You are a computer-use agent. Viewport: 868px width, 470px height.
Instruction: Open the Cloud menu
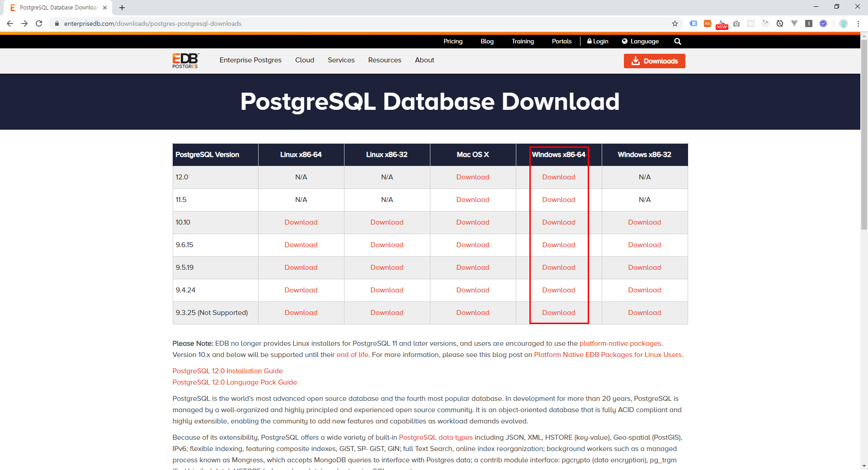(x=305, y=60)
